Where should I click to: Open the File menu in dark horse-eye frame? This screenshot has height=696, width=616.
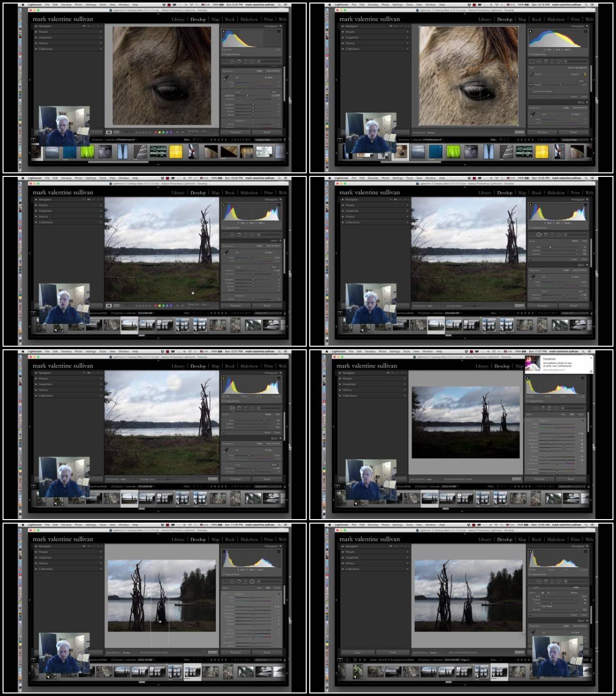(47, 5)
